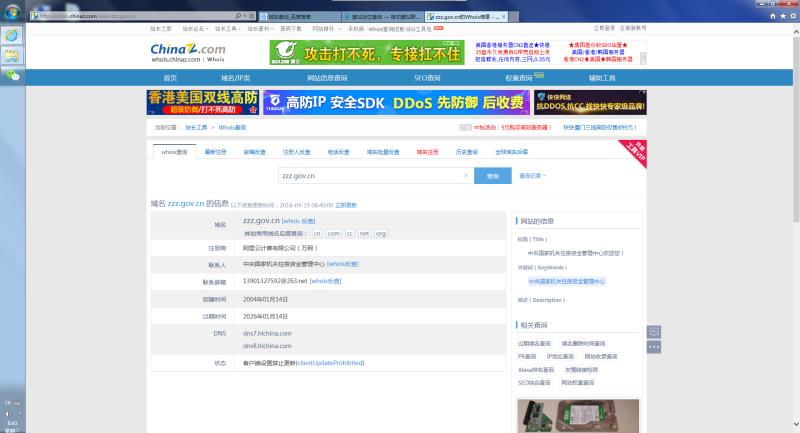Click the hard drive ad thumbnail

pos(578,416)
